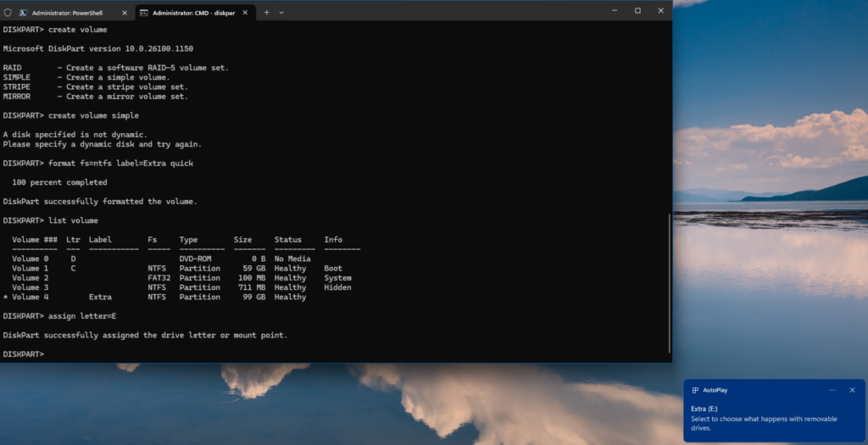
Task: Click '100 percent completed' line
Action: tap(59, 182)
